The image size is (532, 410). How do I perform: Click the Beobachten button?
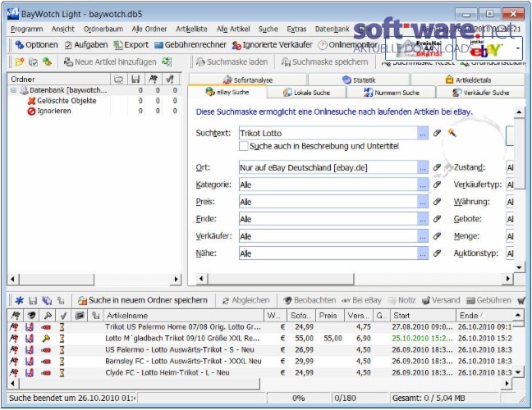pyautogui.click(x=310, y=300)
